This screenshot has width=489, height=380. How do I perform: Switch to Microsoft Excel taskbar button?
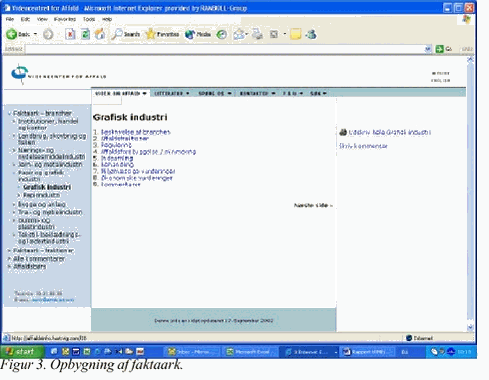pos(250,352)
